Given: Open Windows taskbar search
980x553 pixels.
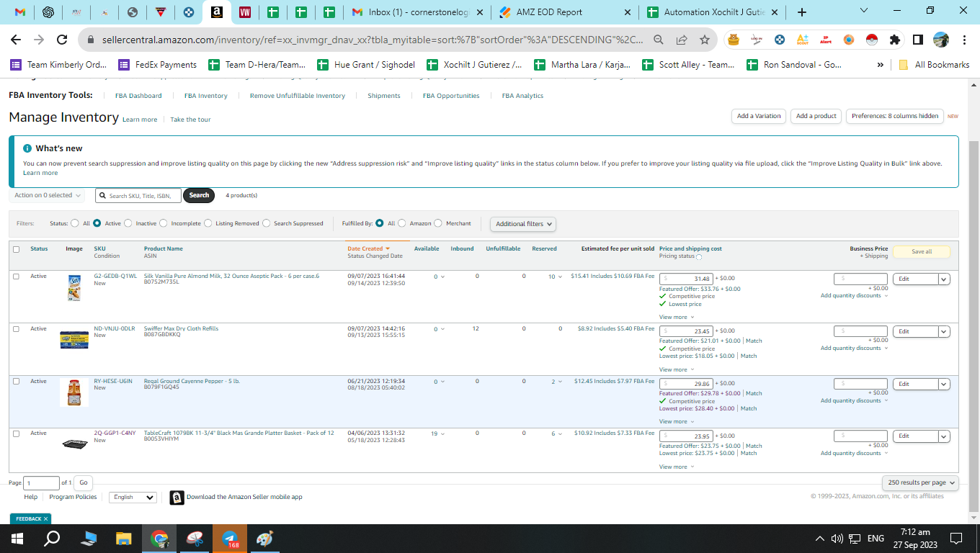Looking at the screenshot, I should click(x=53, y=539).
